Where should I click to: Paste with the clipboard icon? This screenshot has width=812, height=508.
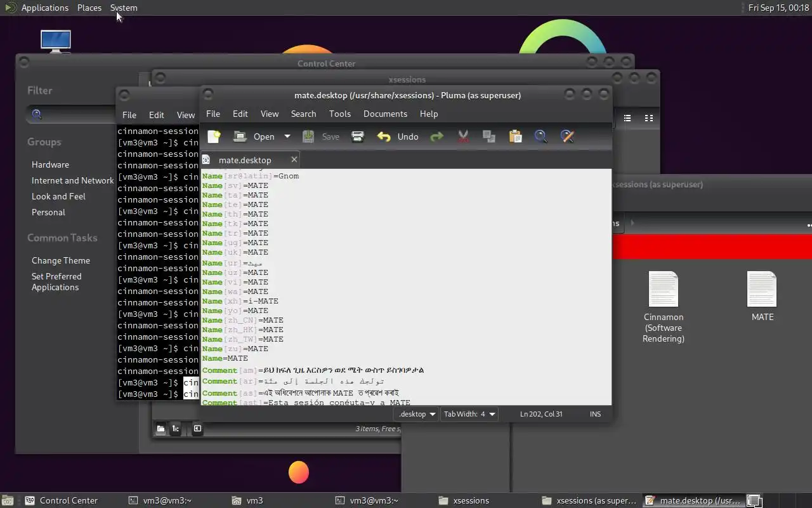point(515,137)
